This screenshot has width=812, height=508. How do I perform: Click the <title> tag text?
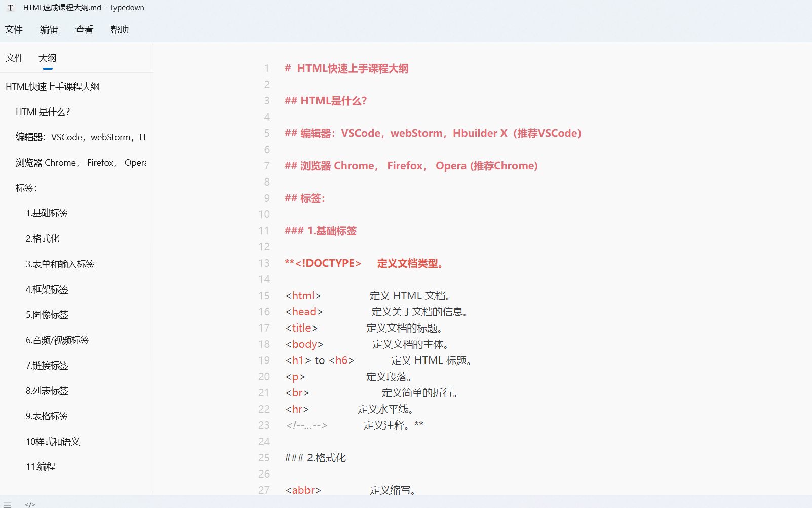click(x=301, y=328)
